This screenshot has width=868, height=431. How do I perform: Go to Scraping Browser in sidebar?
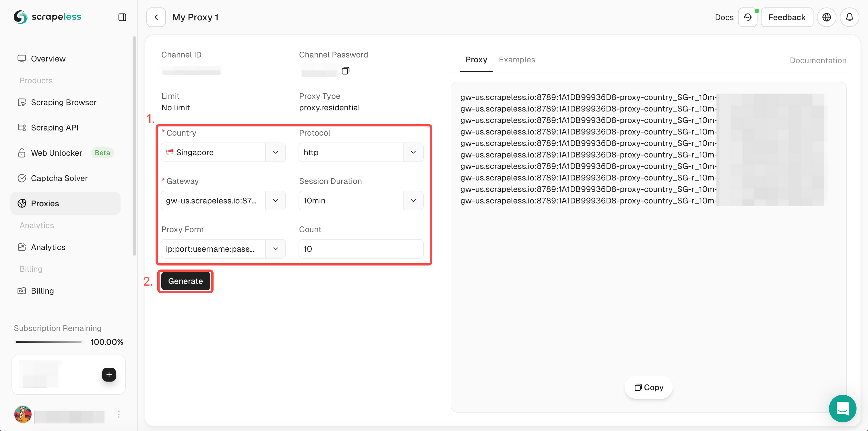[63, 102]
